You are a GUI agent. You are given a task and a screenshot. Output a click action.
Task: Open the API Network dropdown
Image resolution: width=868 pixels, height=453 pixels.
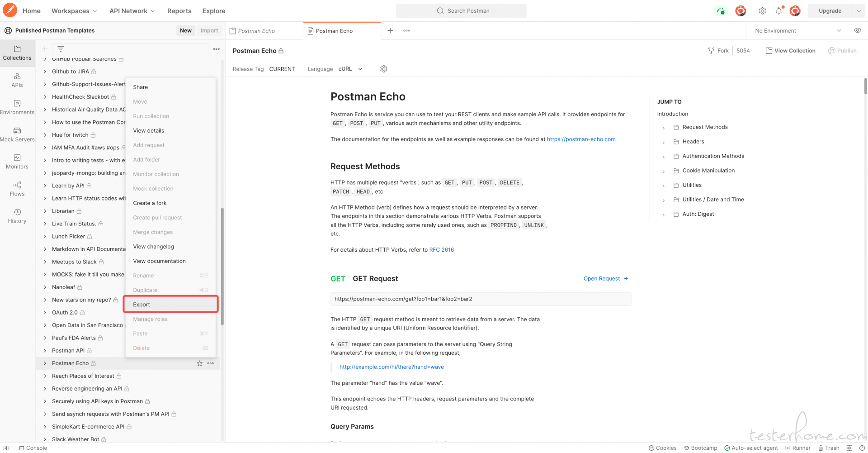(x=132, y=11)
